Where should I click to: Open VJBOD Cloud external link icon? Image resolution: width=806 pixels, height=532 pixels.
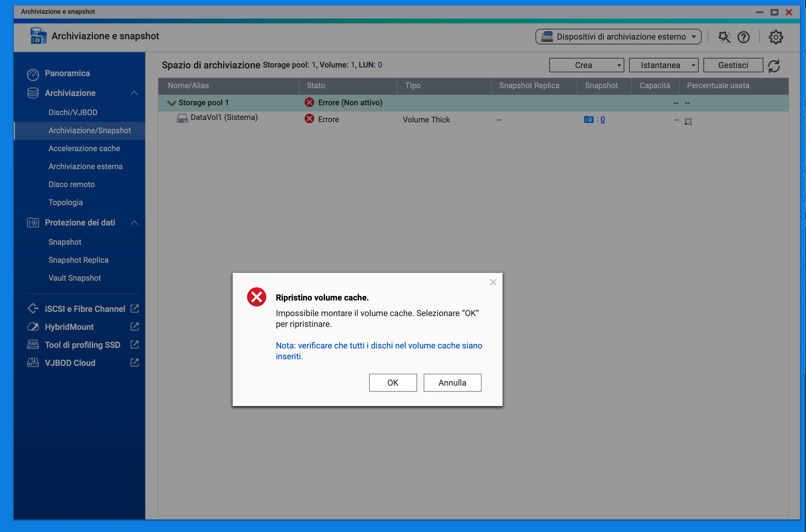coord(135,363)
